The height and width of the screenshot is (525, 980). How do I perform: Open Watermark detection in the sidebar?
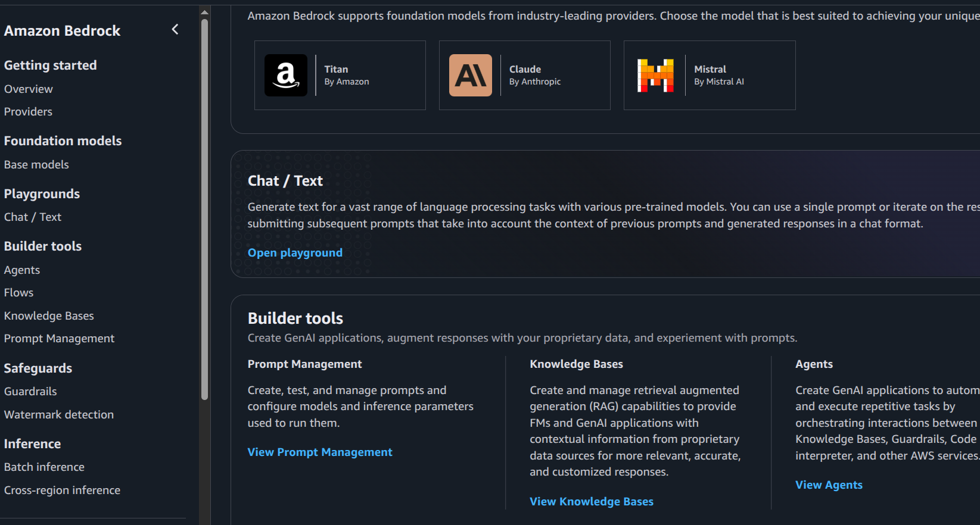click(59, 414)
